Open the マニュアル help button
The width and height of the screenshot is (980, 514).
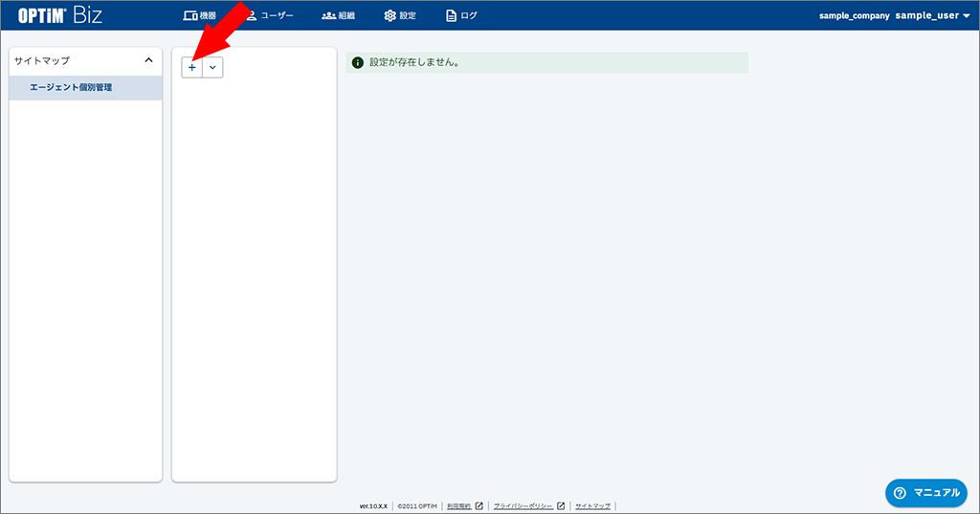point(926,493)
